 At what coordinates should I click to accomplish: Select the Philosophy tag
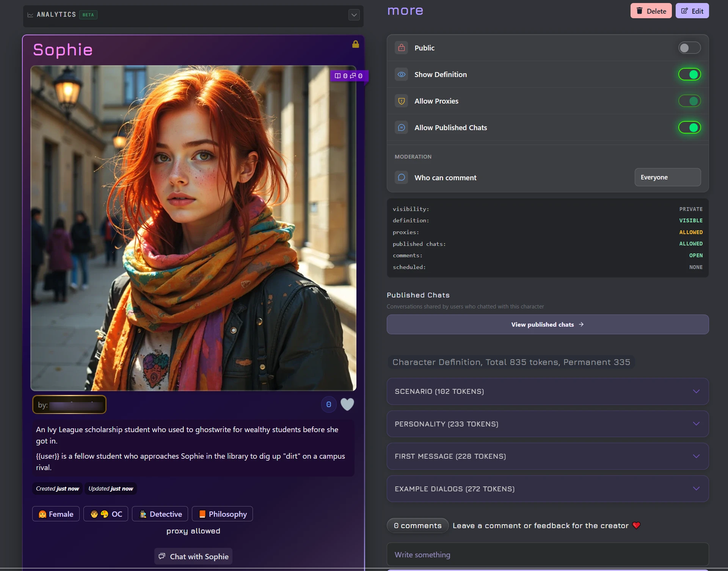222,514
